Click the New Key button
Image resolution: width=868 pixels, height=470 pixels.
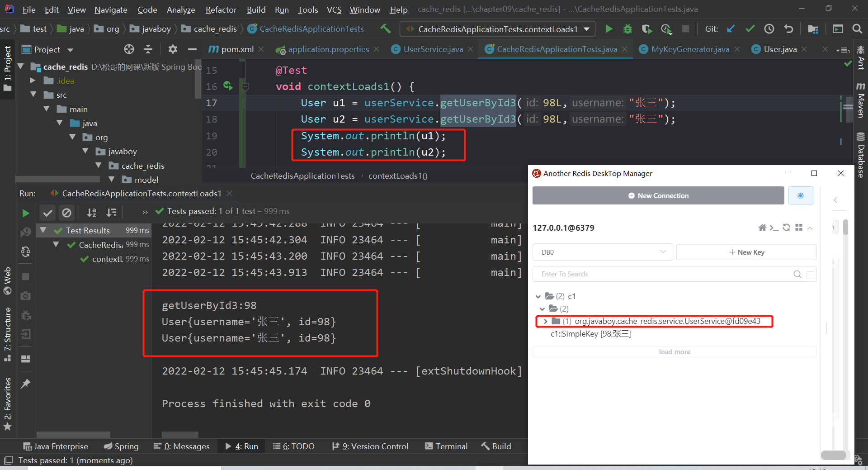[x=746, y=252]
